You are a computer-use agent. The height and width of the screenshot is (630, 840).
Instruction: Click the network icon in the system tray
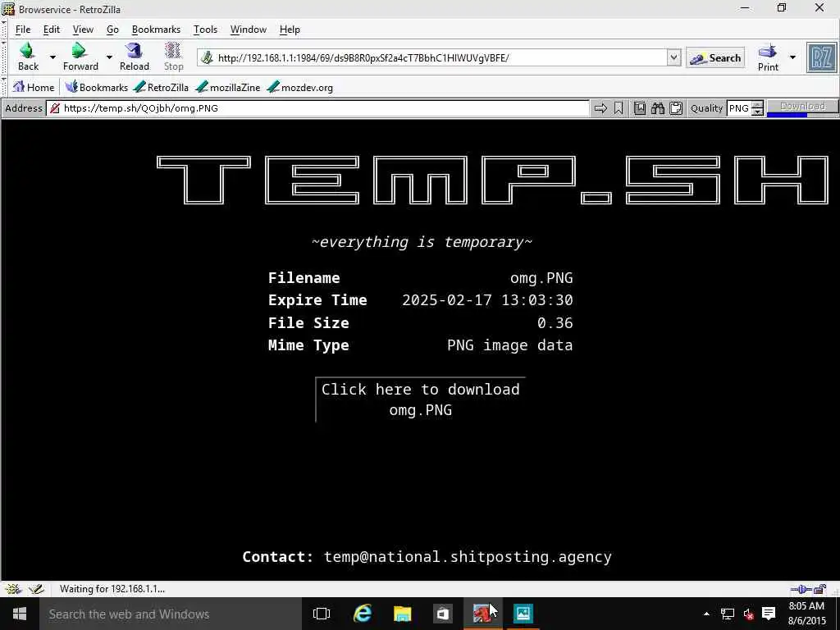tap(727, 614)
